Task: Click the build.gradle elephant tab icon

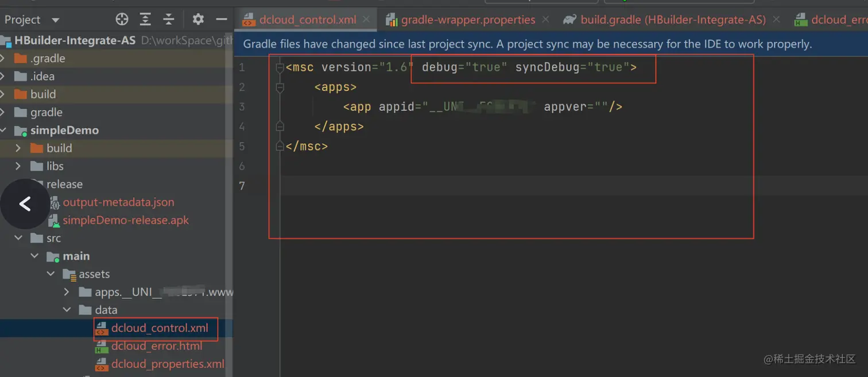Action: (569, 20)
